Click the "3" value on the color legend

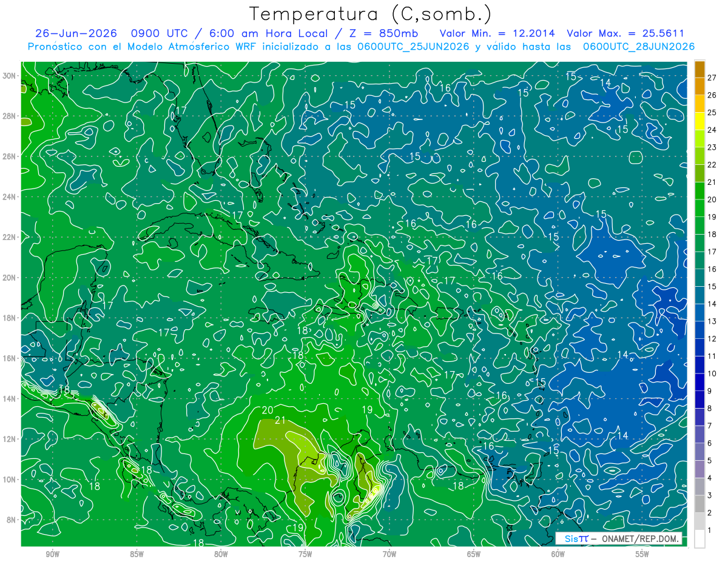[x=710, y=495]
